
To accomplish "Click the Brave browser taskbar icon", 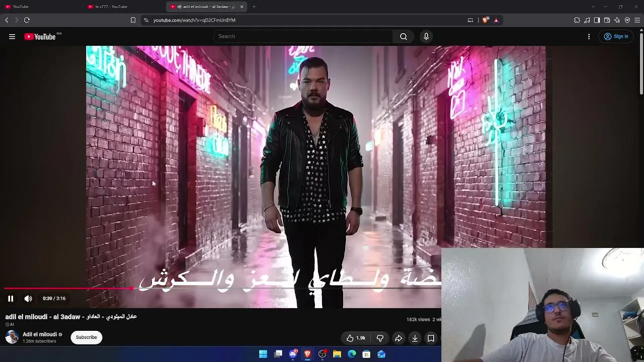I will coord(307,354).
